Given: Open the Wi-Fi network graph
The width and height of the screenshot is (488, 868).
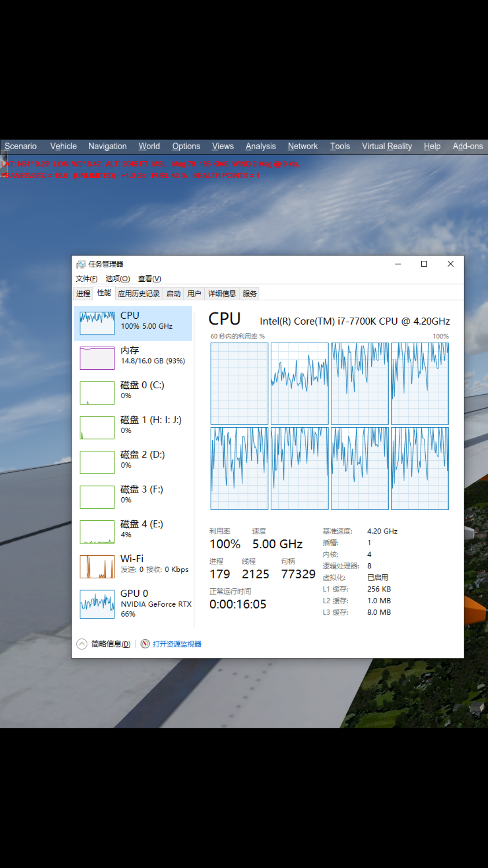Looking at the screenshot, I should coord(97,566).
